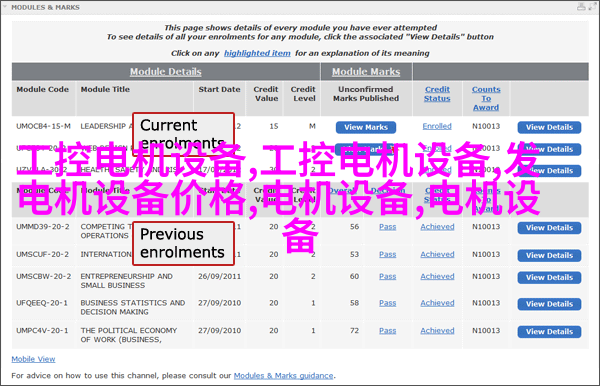The width and height of the screenshot is (600, 386).
Task: Open the Mobile View link
Action: [33, 359]
